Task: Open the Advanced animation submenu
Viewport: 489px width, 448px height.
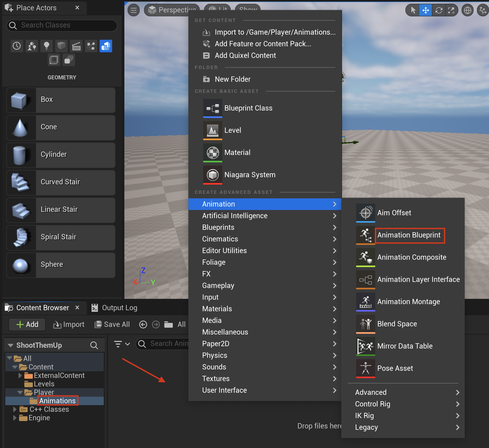Action: click(x=403, y=392)
